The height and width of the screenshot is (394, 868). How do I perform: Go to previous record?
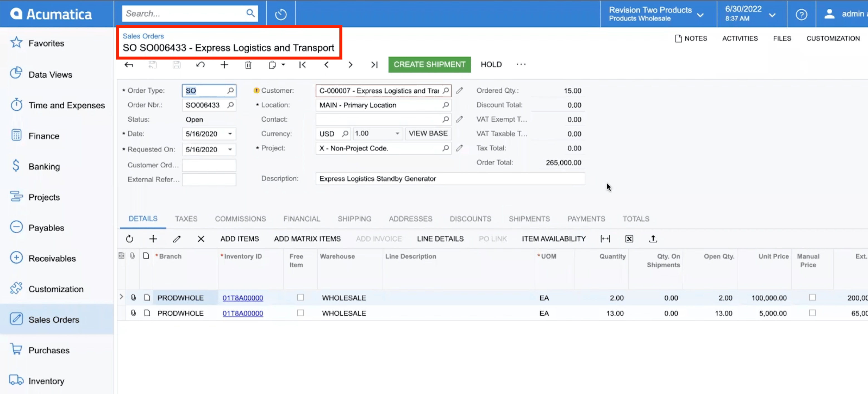[x=326, y=65]
